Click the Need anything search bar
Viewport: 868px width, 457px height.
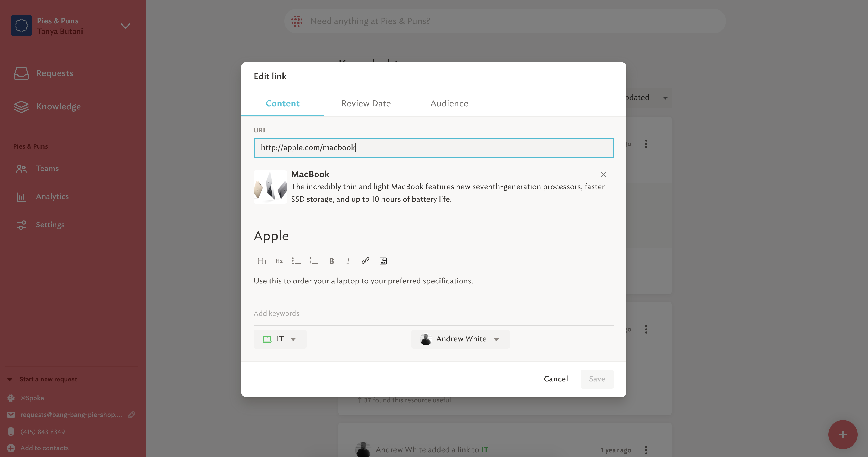coord(505,21)
